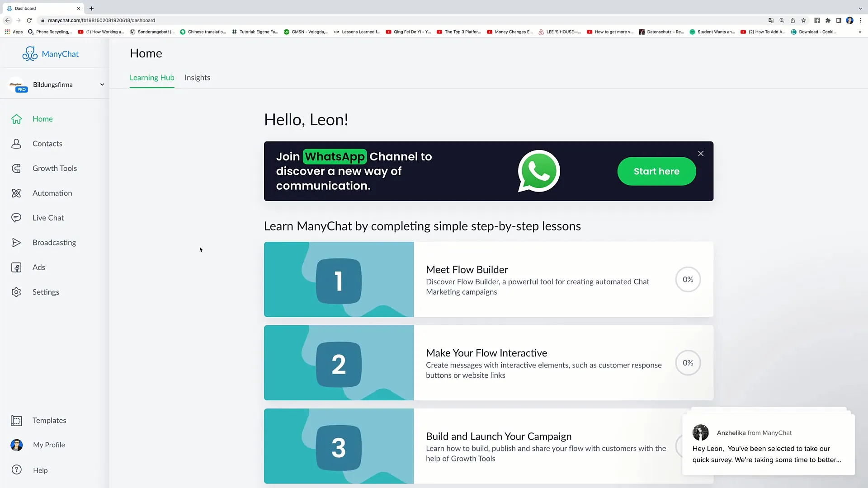Expand the Bildungsfirma account dropdown
Screen dimensions: 868x488
[x=101, y=84]
